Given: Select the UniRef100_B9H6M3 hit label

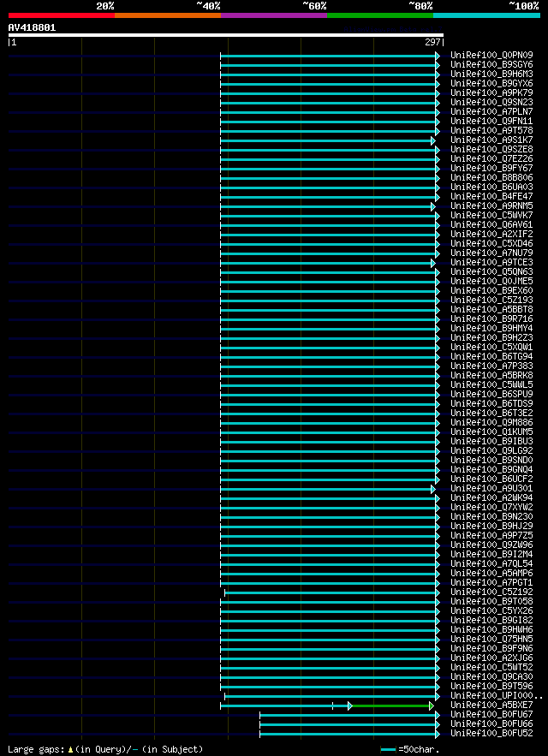Looking at the screenshot, I should coord(492,74).
